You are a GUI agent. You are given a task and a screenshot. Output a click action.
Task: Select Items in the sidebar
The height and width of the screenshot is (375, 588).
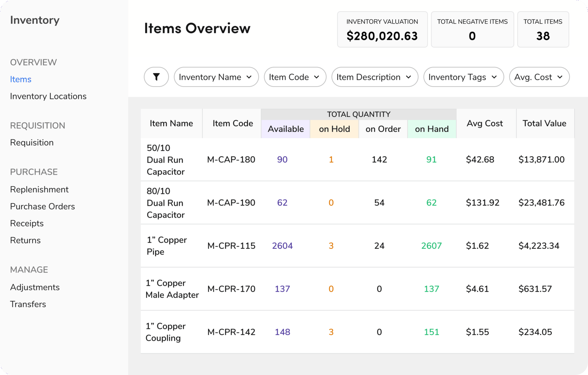(21, 79)
